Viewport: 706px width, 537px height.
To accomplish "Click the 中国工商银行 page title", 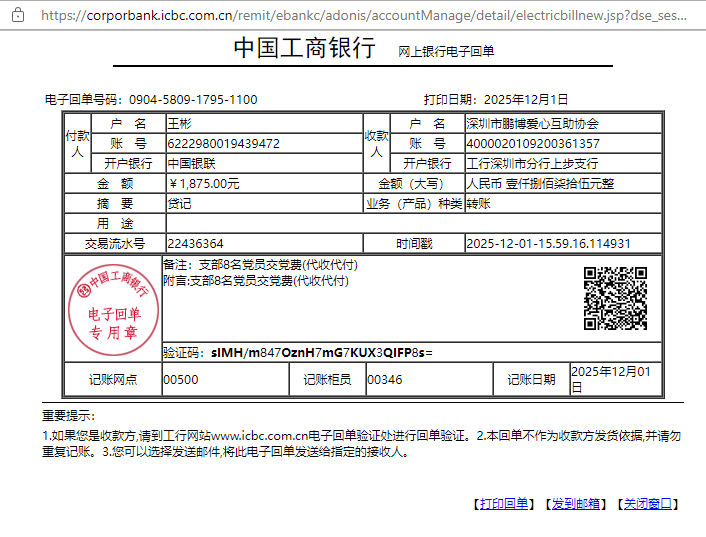I will [x=305, y=48].
